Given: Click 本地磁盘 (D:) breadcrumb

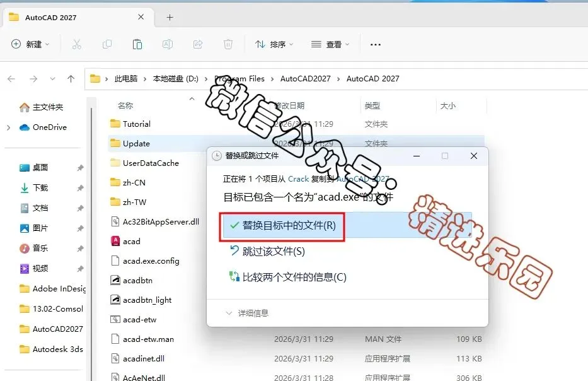Looking at the screenshot, I should 175,79.
